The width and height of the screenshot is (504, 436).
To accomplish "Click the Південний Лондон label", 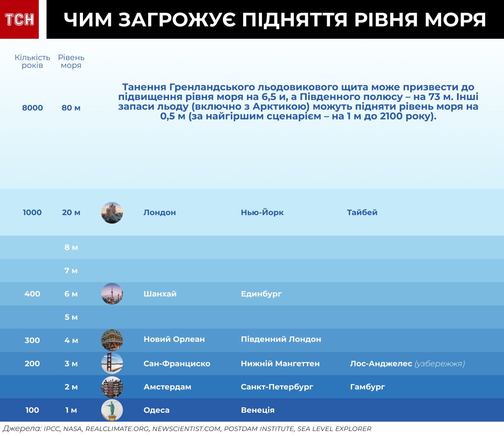I will click(x=281, y=339).
